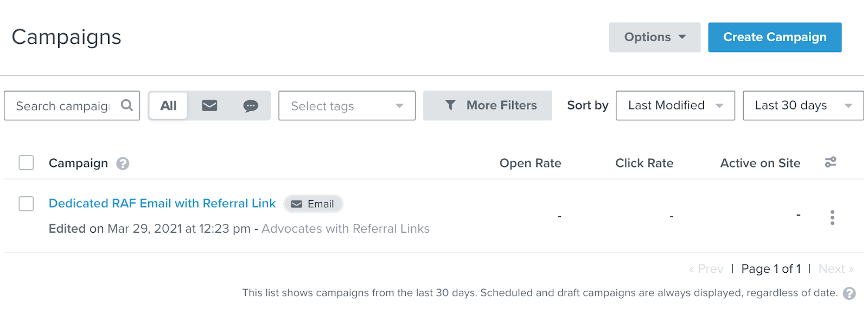Click the search magnifier icon
The width and height of the screenshot is (868, 314).
point(127,105)
